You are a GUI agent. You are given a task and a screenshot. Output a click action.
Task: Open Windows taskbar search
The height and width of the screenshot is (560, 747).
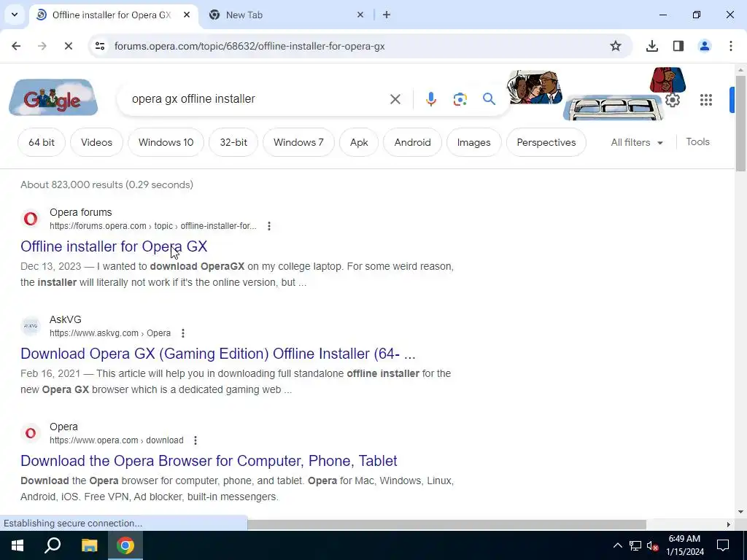click(x=53, y=545)
